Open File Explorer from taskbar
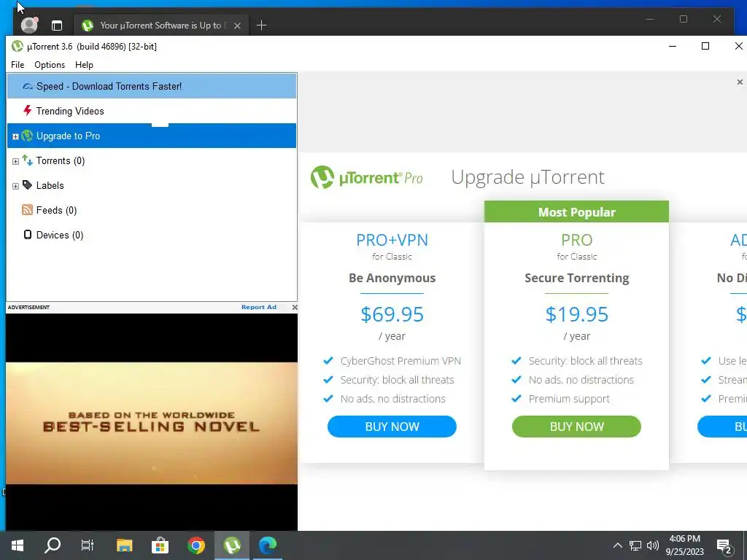 (x=124, y=545)
